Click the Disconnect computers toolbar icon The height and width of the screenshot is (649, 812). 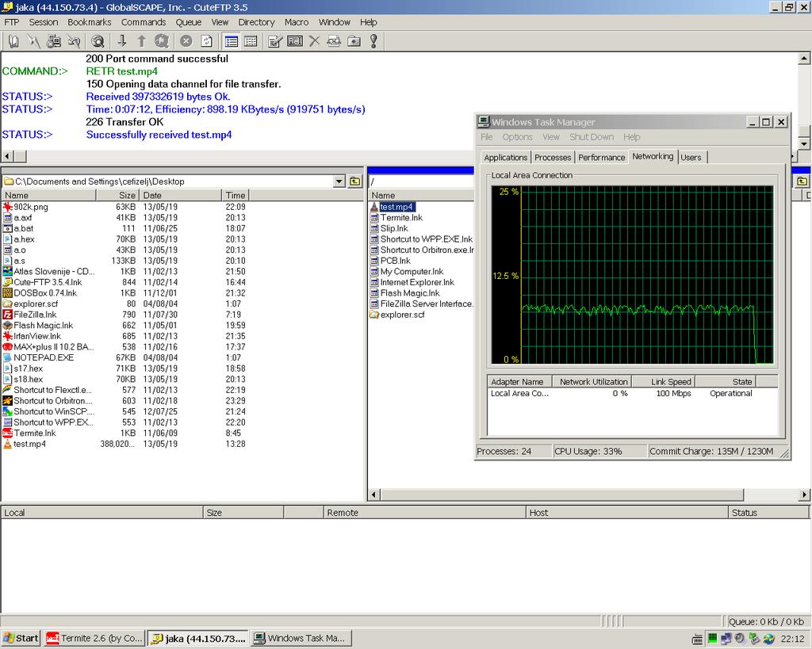(x=54, y=41)
